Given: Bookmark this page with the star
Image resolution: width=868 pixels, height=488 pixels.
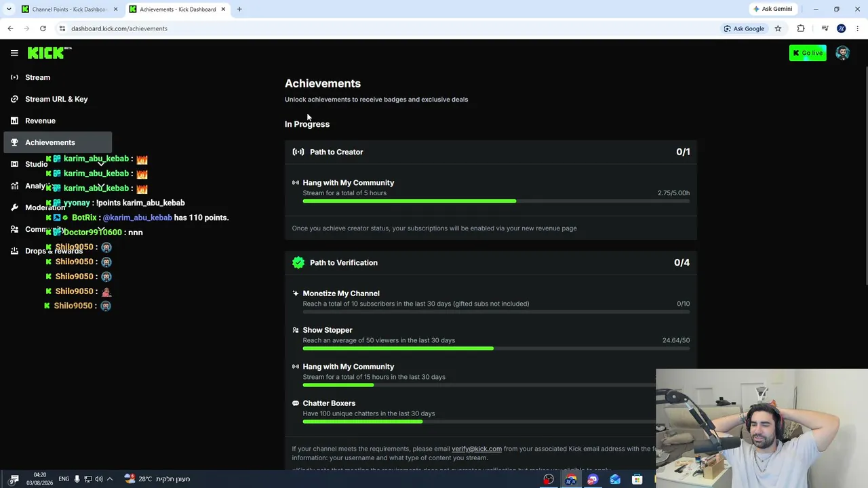Looking at the screenshot, I should pos(778,28).
